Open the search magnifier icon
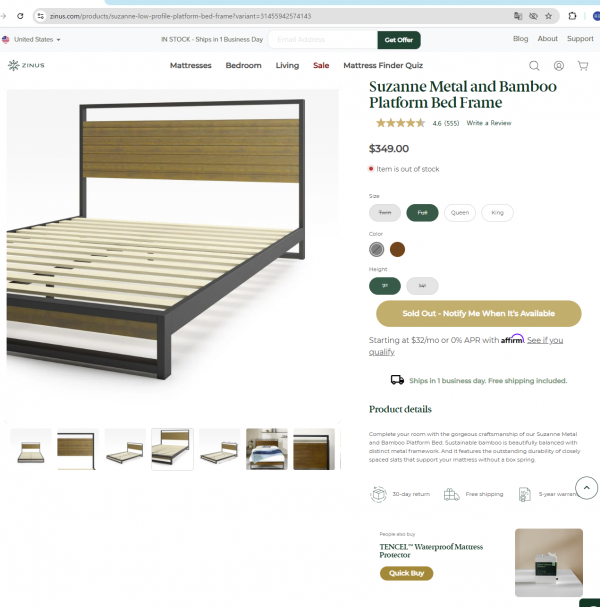 [x=534, y=66]
